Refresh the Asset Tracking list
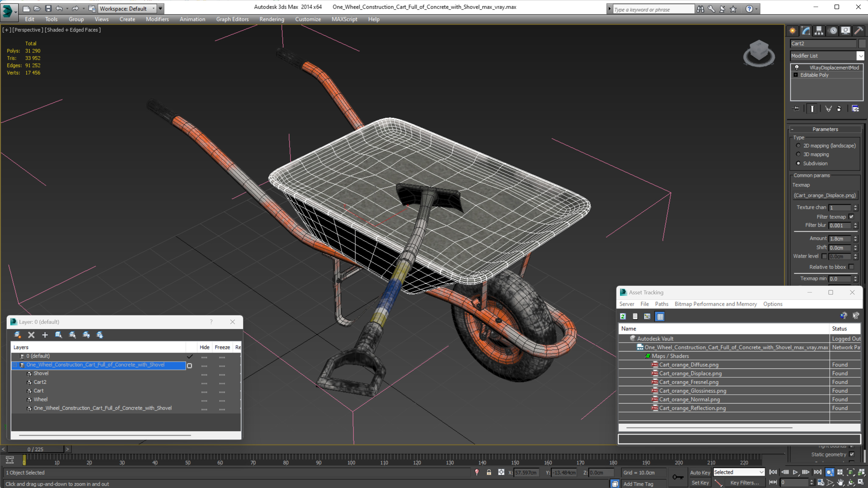The width and height of the screenshot is (868, 488). (623, 316)
